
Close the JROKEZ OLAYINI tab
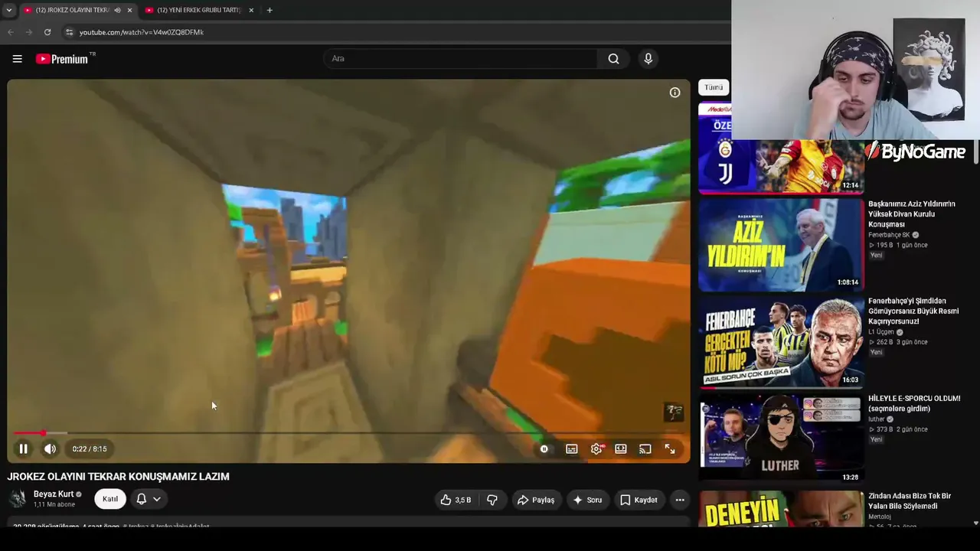(129, 10)
